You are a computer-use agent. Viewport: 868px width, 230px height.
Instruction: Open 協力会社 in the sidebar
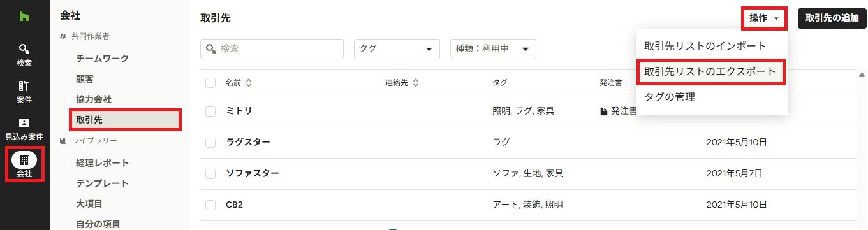click(x=94, y=99)
